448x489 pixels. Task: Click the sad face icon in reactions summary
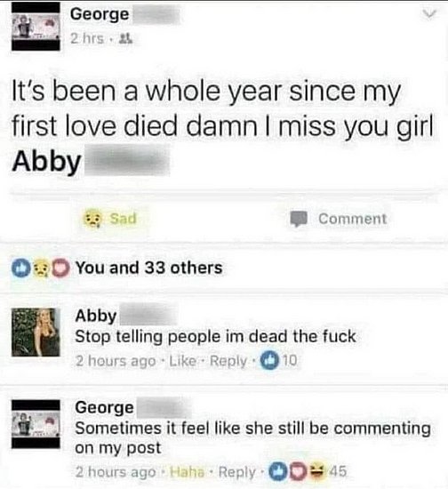[x=40, y=269]
